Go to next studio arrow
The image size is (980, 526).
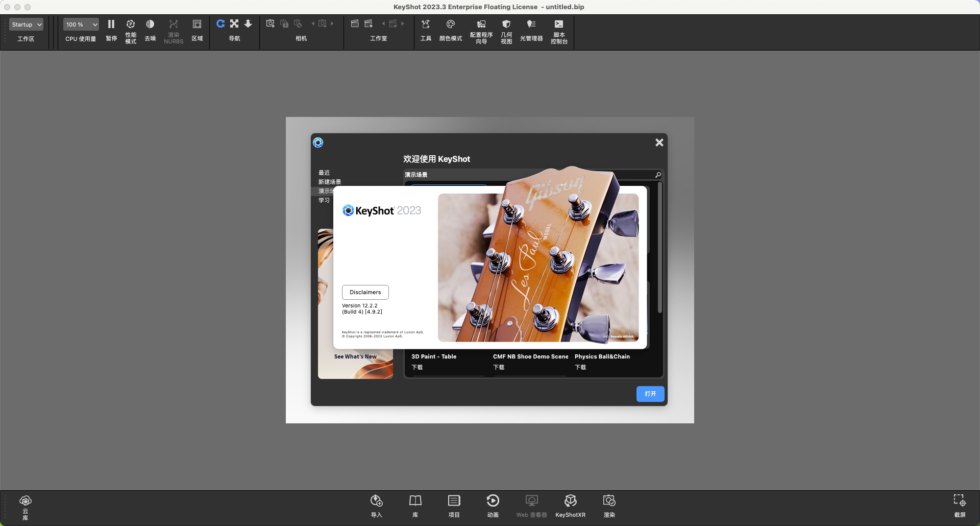coord(403,23)
